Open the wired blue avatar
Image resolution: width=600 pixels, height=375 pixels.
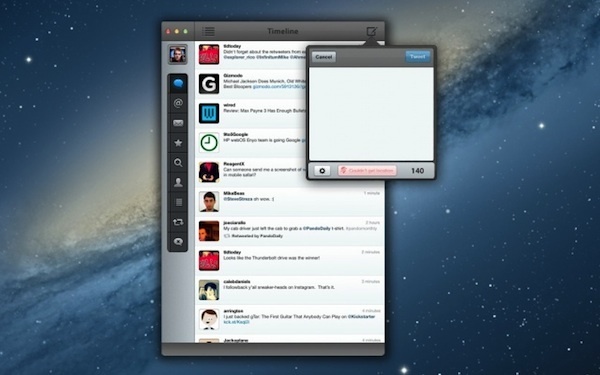pyautogui.click(x=209, y=113)
